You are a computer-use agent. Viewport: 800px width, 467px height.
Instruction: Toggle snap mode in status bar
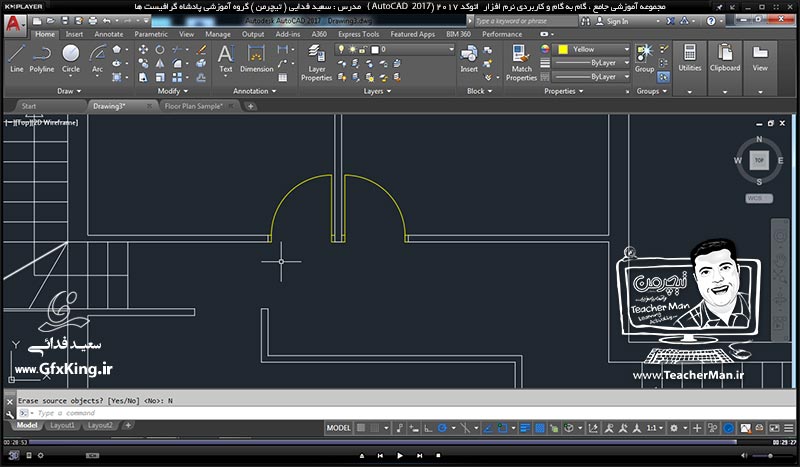(375, 428)
